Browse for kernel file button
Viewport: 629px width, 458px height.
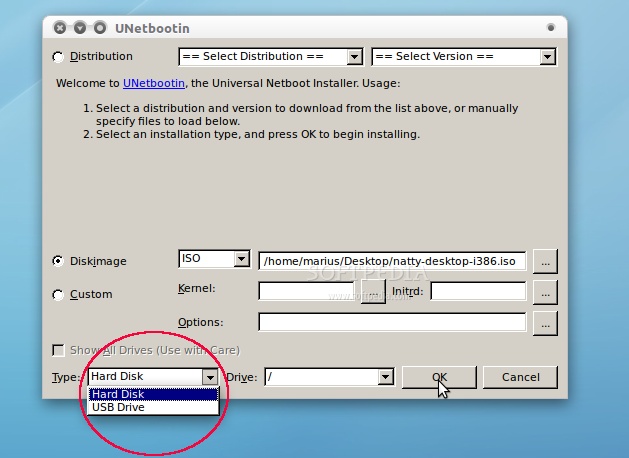(373, 292)
